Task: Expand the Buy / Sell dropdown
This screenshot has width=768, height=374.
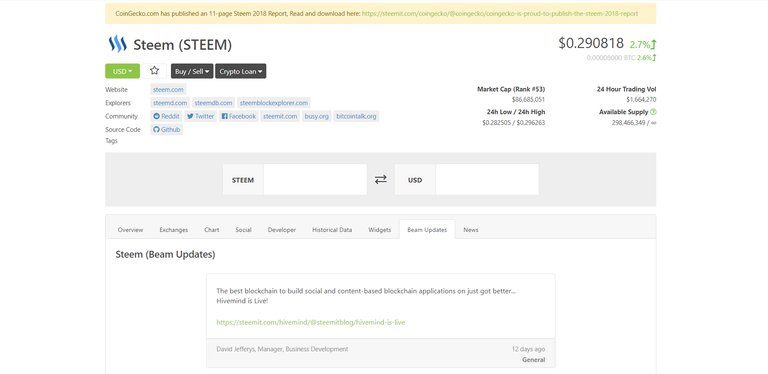Action: (192, 71)
